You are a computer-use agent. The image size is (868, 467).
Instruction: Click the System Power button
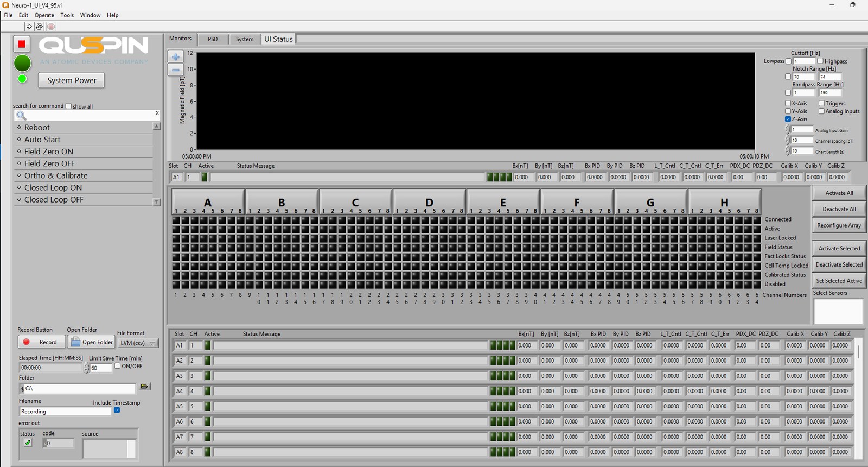point(72,80)
